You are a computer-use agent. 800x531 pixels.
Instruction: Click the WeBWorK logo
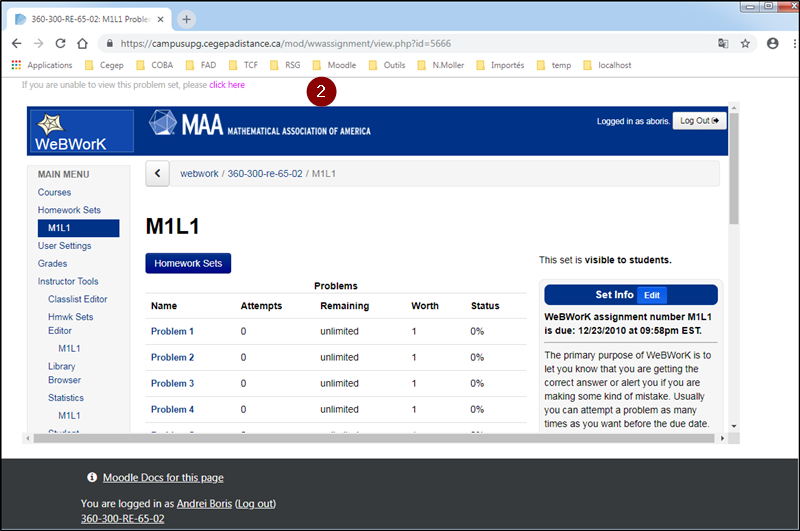[x=81, y=131]
